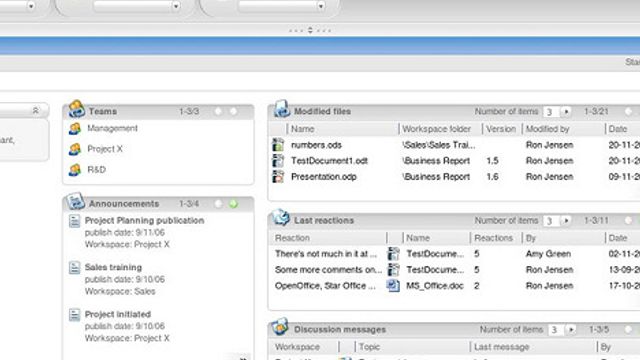
Task: Click the Announcements panel header icon
Action: coord(76,201)
